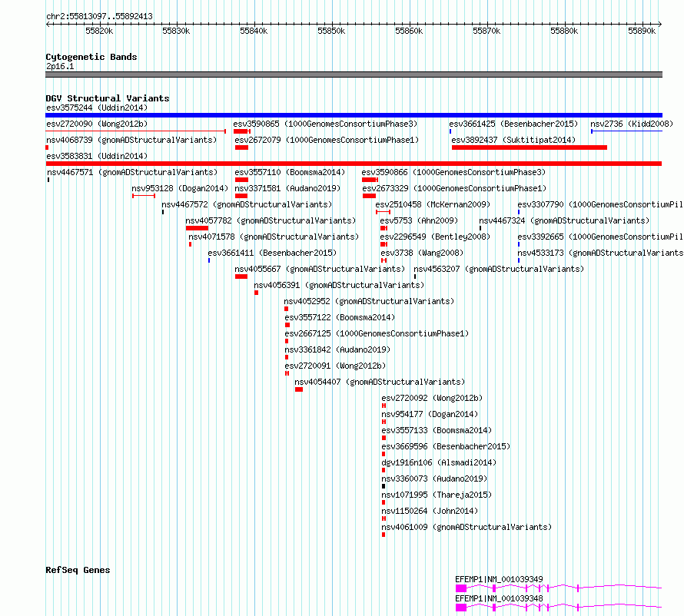Open the esv3661425 (Besenbacher2015) variant label

[x=513, y=124]
